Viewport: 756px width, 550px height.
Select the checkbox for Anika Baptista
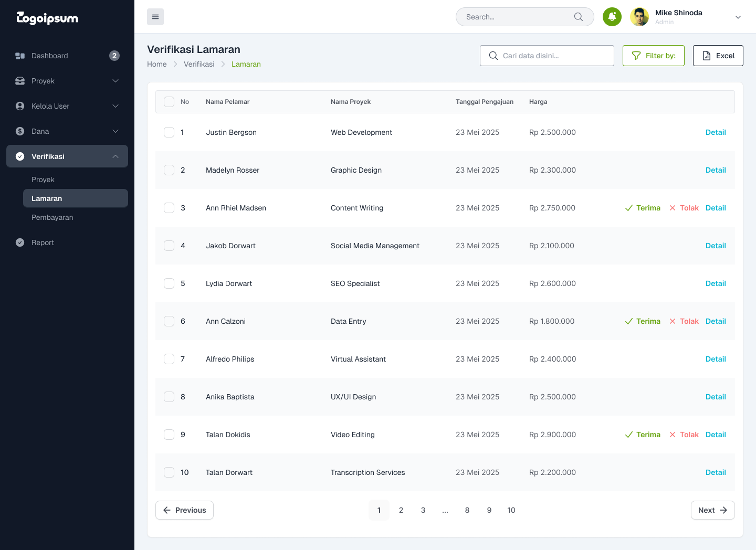point(169,397)
